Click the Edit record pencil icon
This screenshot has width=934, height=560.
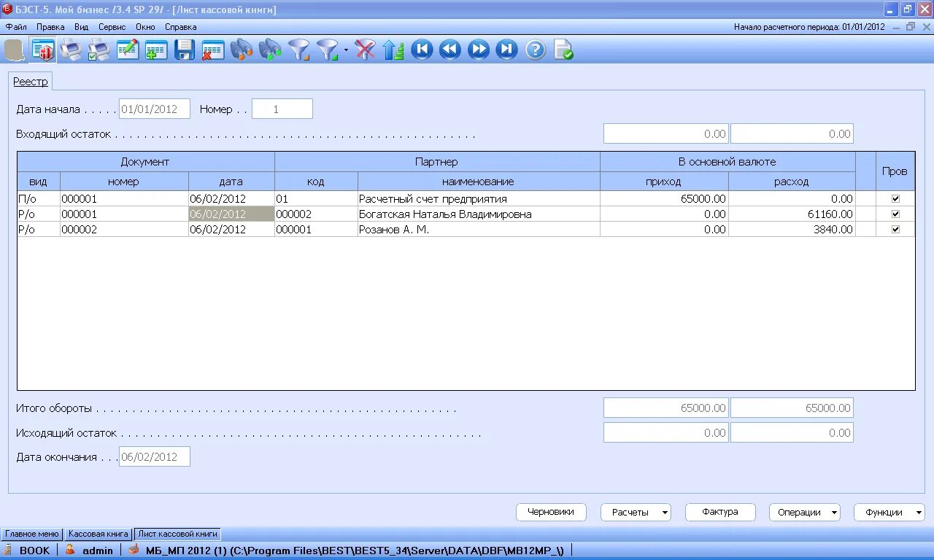[128, 50]
